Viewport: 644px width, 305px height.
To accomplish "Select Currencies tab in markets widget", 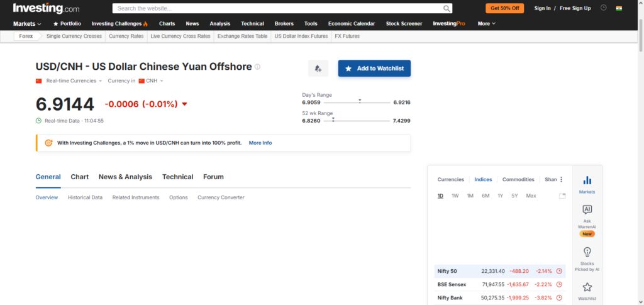I will click(x=450, y=179).
